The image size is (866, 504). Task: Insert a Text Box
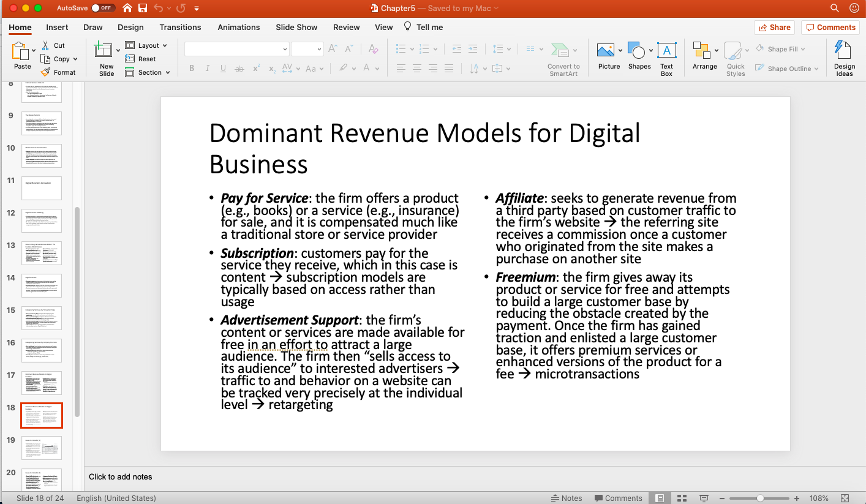coord(666,51)
